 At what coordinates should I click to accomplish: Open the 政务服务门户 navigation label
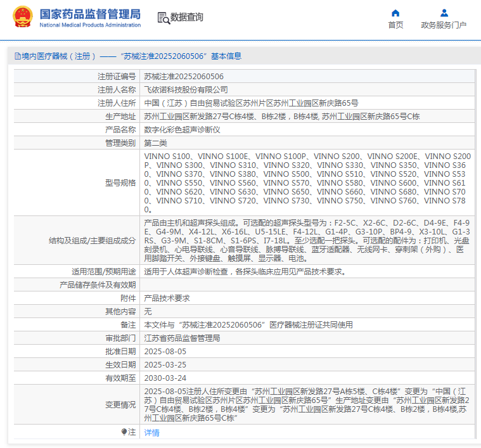[444, 25]
